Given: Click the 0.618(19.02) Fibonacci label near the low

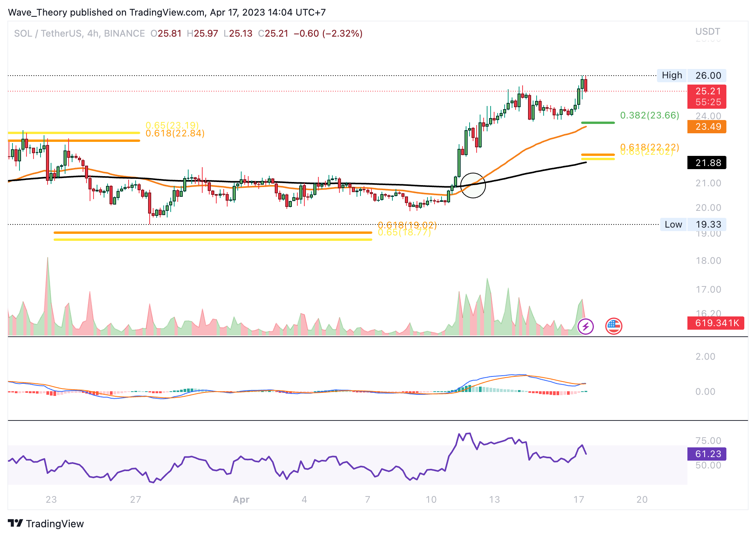Looking at the screenshot, I should (407, 225).
